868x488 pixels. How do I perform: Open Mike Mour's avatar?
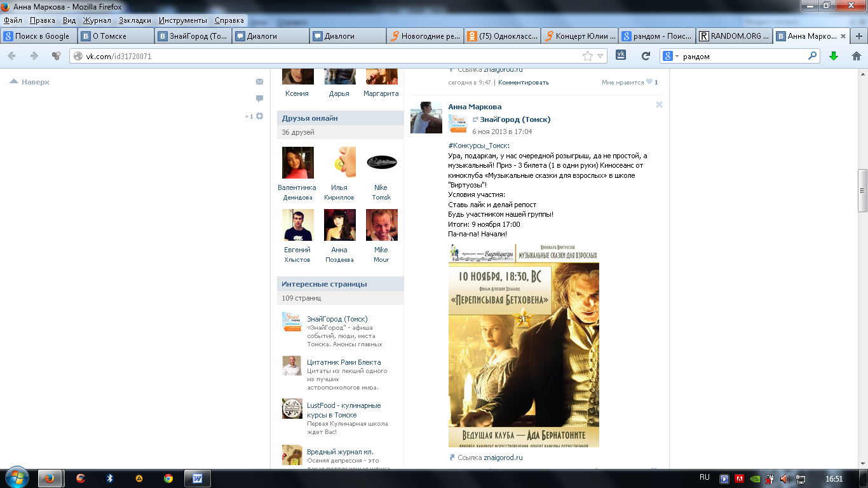(x=381, y=225)
